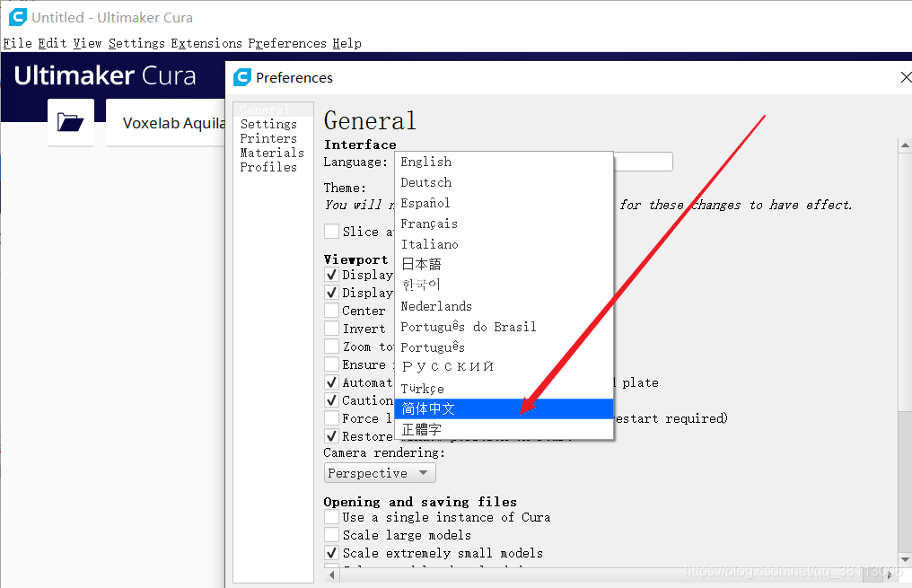The height and width of the screenshot is (588, 912).
Task: Click the Voxelab Aquila printer selector
Action: (166, 123)
